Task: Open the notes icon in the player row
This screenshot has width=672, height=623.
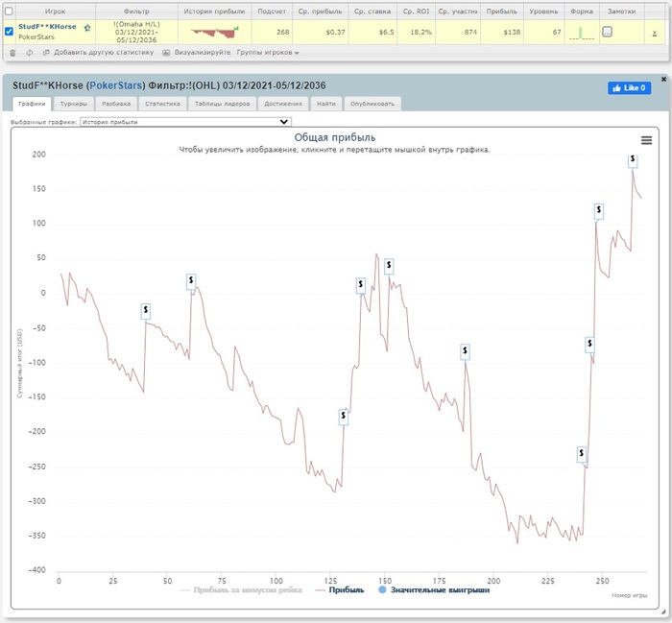Action: 607,32
